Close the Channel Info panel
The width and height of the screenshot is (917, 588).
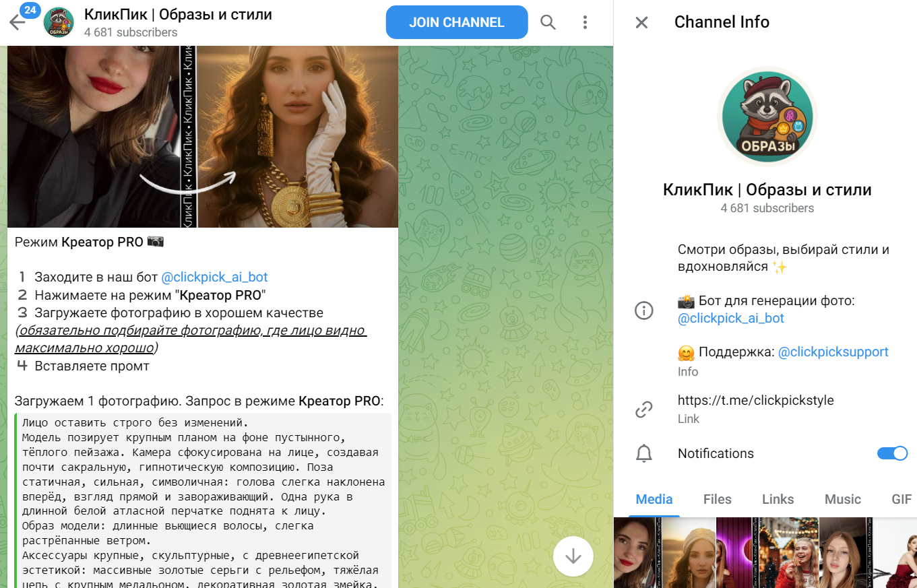tap(641, 22)
